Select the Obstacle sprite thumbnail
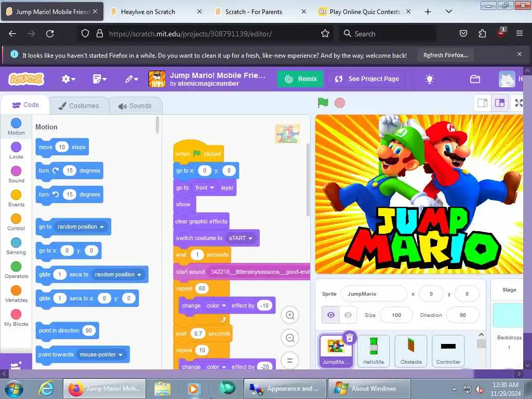532x399 pixels. 411,351
